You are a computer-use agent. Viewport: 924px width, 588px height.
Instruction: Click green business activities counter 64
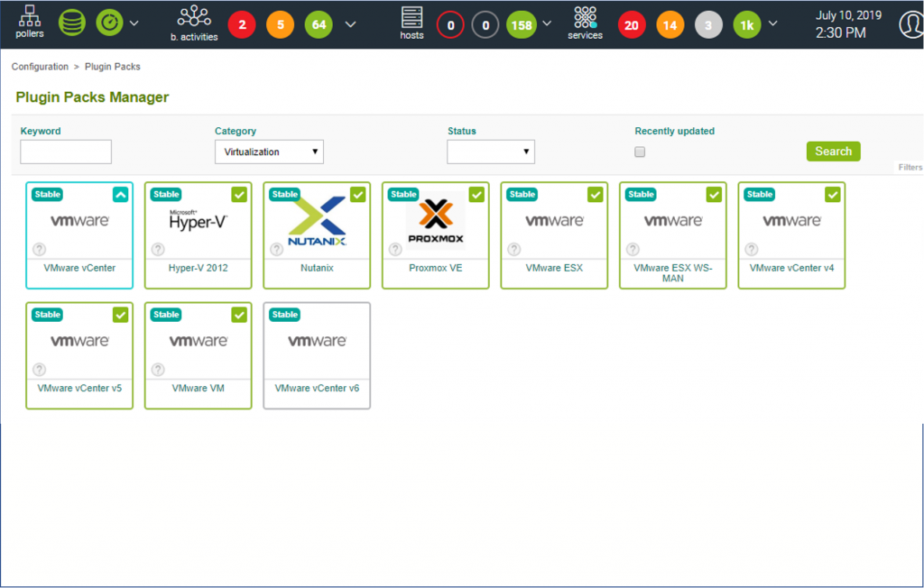[319, 24]
